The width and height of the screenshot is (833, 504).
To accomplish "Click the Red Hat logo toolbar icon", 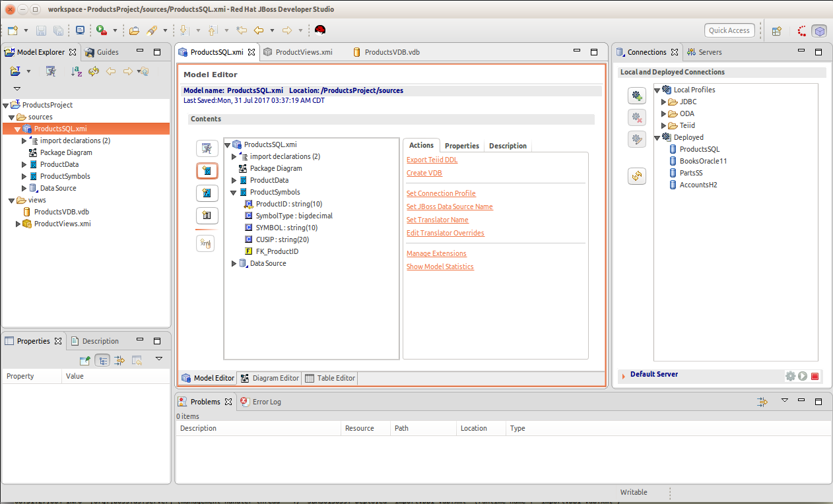I will coord(320,30).
